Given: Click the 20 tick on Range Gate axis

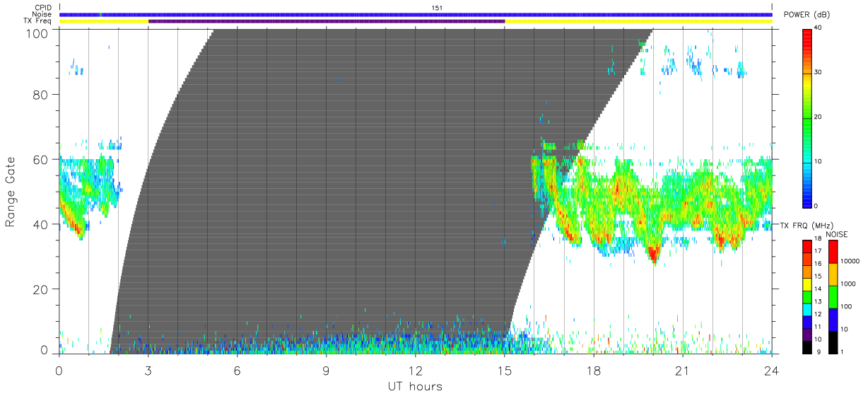Looking at the screenshot, I should [x=41, y=289].
